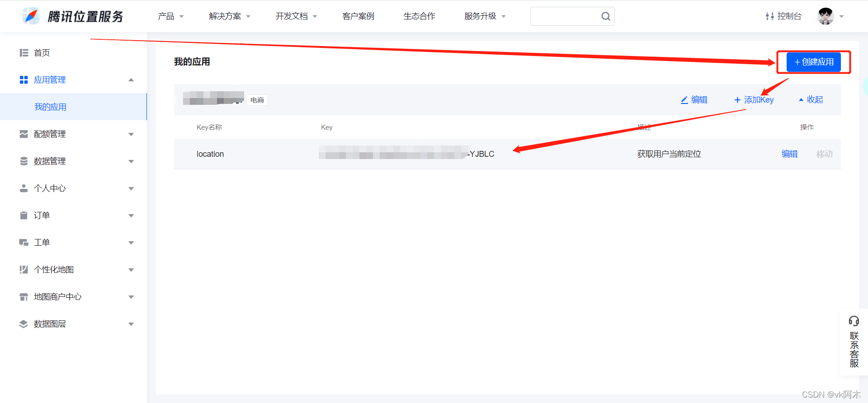Click the location key name cell
Viewport: 868px width, 403px height.
point(210,154)
